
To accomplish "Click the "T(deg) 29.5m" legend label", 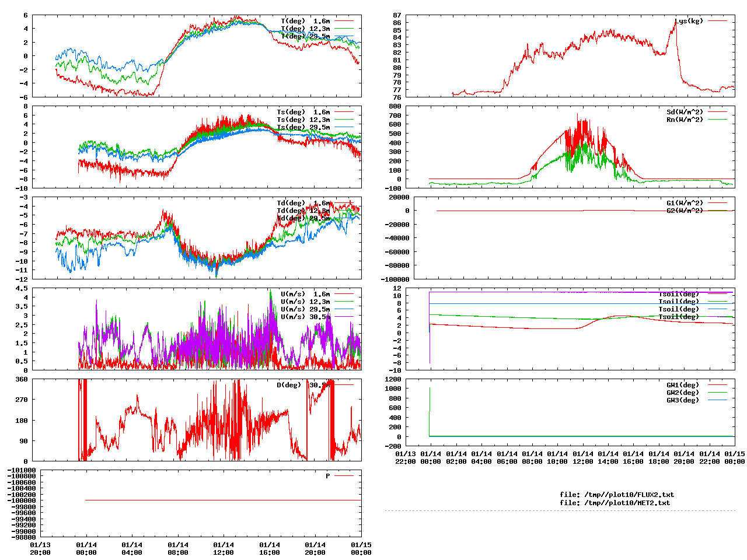I will (305, 36).
